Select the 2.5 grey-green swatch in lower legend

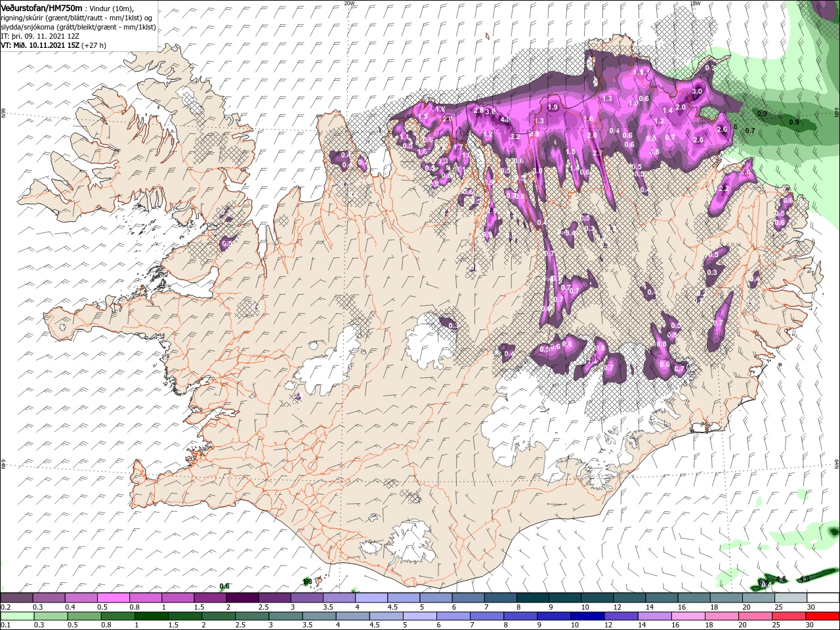(251, 616)
